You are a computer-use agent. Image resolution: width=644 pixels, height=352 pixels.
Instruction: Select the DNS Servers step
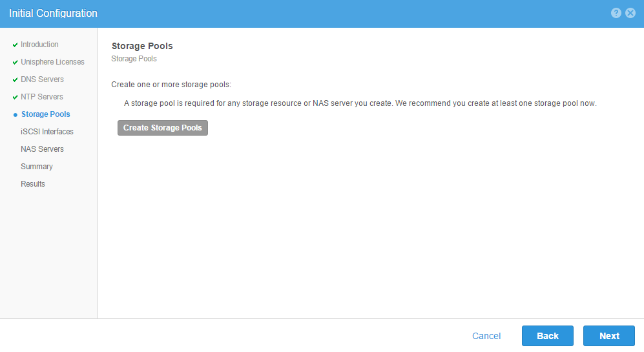42,79
